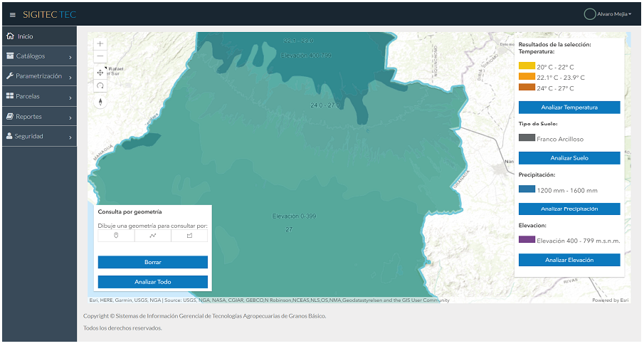644x346 pixels.
Task: Select the polyline geometry draw tool
Action: 153,236
